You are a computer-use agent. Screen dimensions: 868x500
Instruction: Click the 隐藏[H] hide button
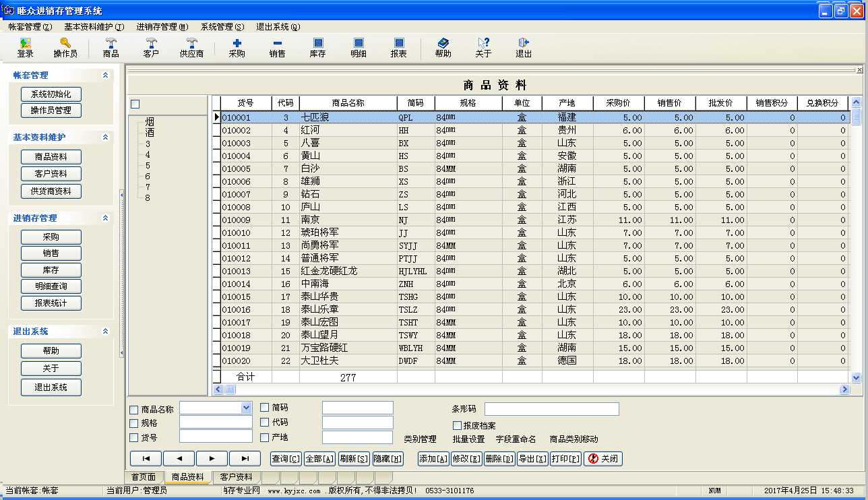(x=387, y=459)
